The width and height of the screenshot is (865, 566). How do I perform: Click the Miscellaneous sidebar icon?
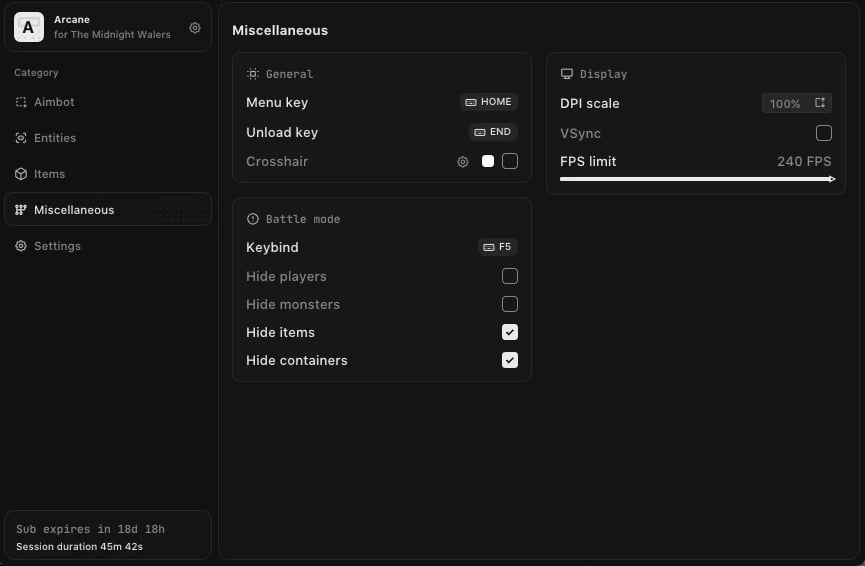21,210
